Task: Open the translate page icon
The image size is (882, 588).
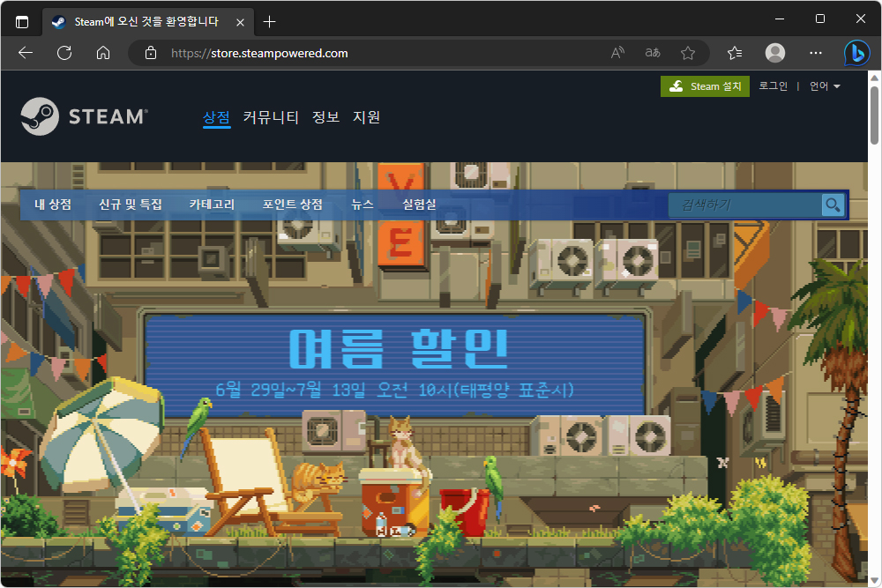Action: click(653, 53)
